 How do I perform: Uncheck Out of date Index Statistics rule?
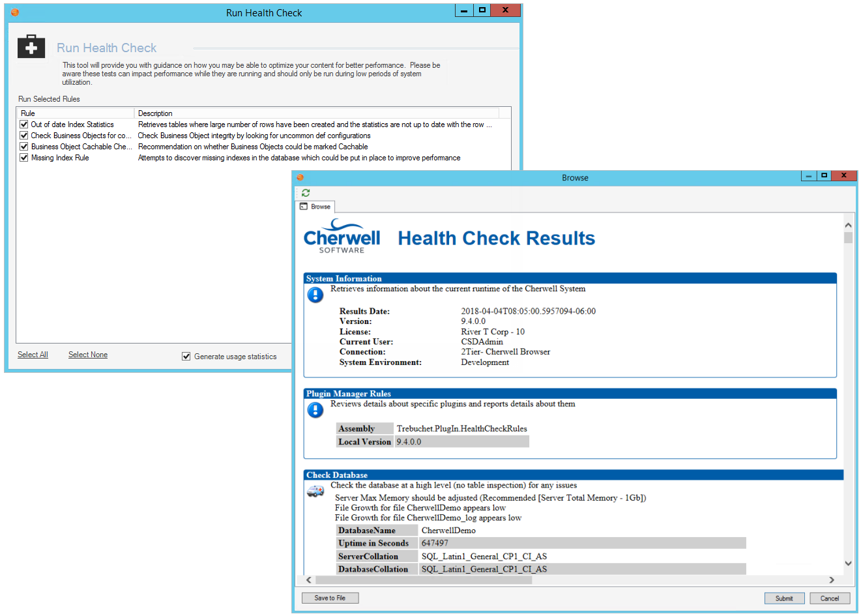24,125
